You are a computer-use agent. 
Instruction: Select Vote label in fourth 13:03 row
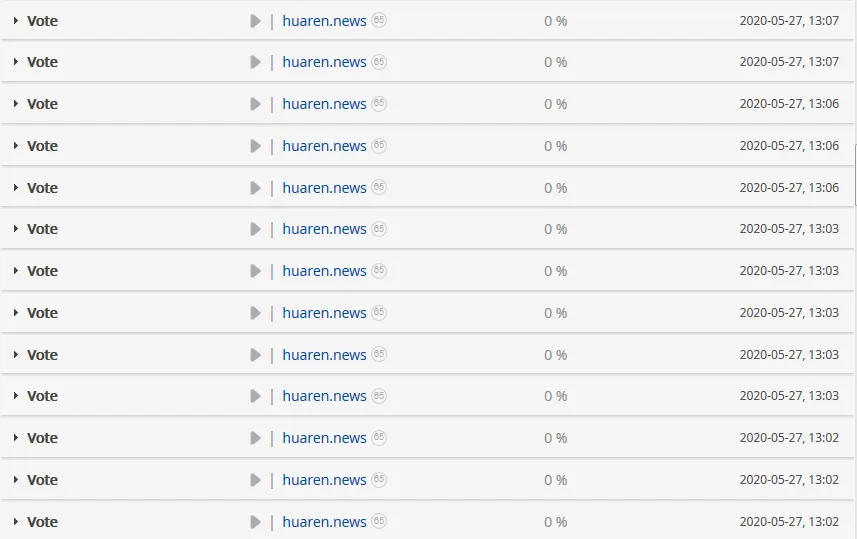pyautogui.click(x=43, y=355)
